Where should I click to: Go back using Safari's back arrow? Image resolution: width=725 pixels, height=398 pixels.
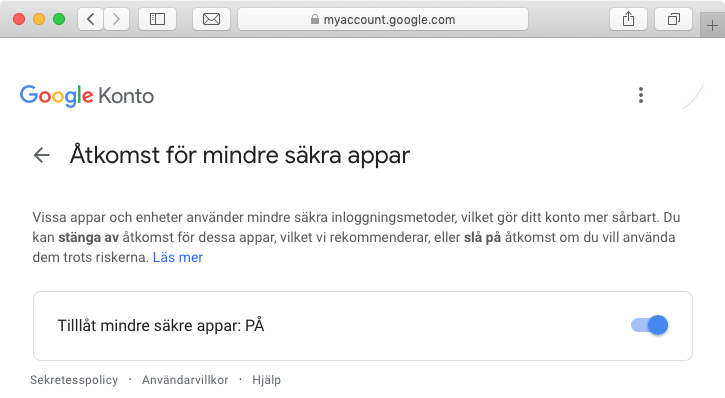click(91, 19)
